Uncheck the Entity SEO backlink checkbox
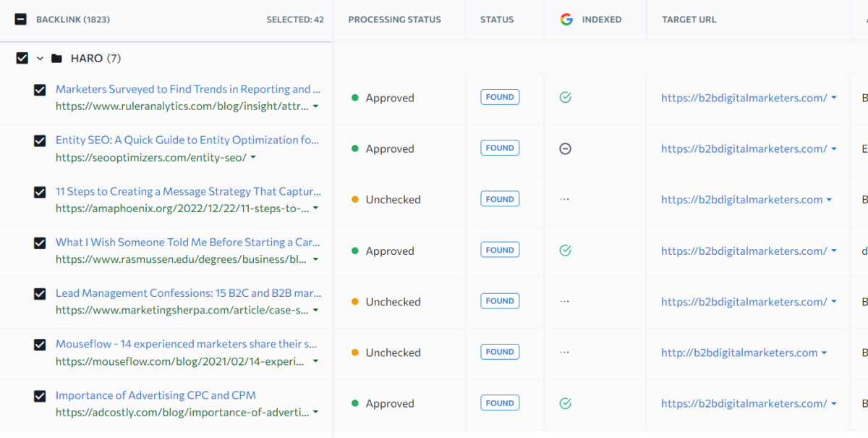 tap(40, 141)
